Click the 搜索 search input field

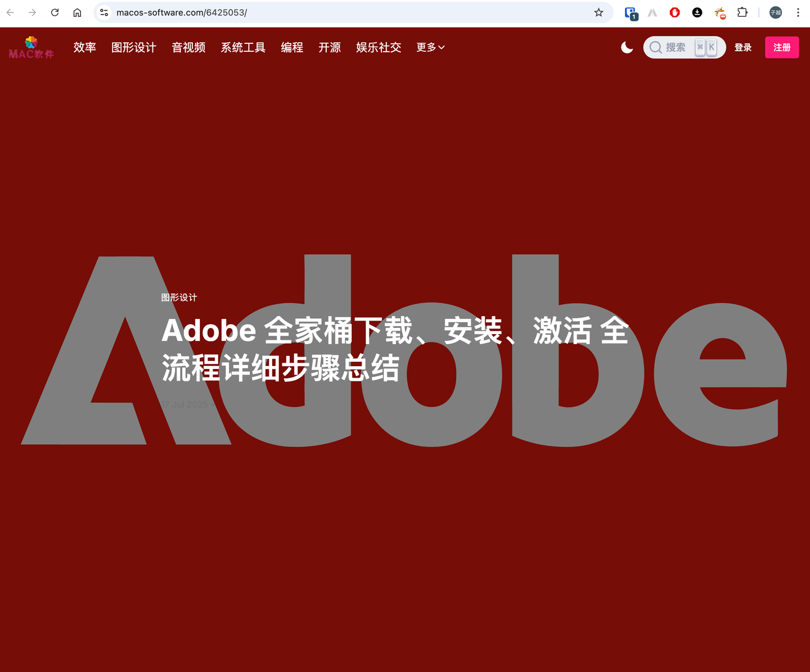tap(676, 47)
